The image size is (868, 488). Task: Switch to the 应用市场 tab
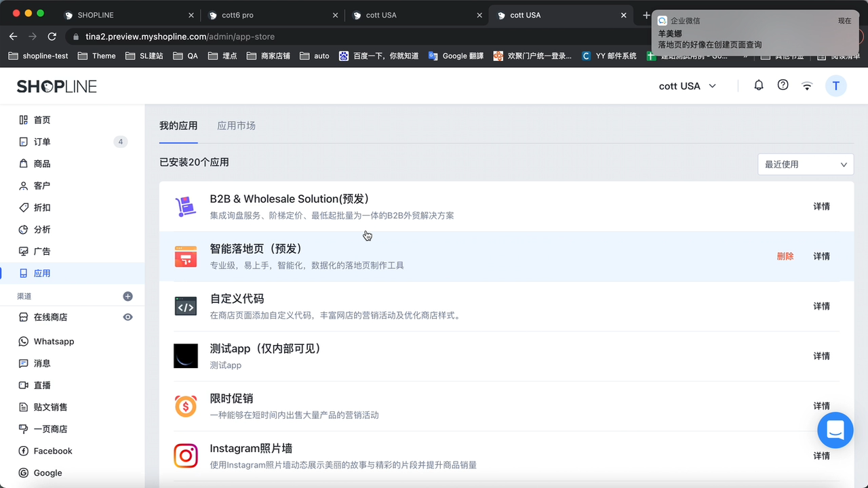point(236,125)
